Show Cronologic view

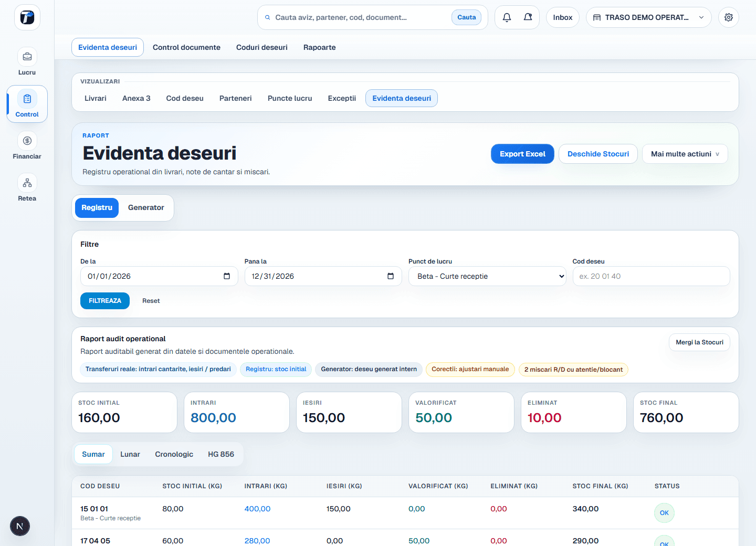[174, 454]
